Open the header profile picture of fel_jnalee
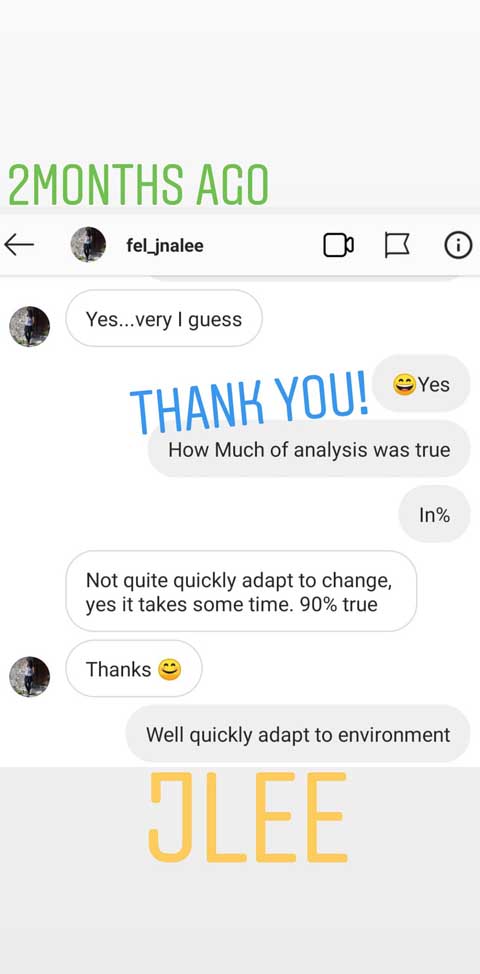Viewport: 480px width, 974px height. pos(88,244)
